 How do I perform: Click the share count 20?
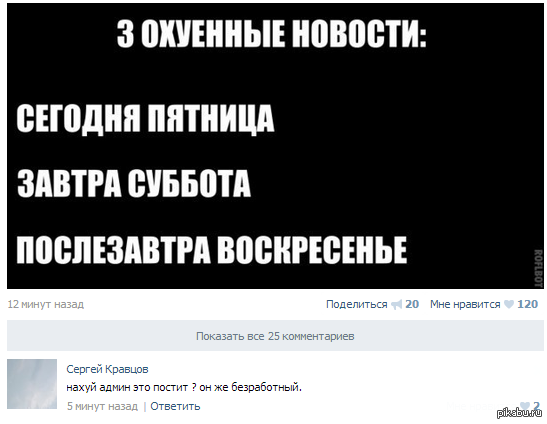click(x=412, y=304)
